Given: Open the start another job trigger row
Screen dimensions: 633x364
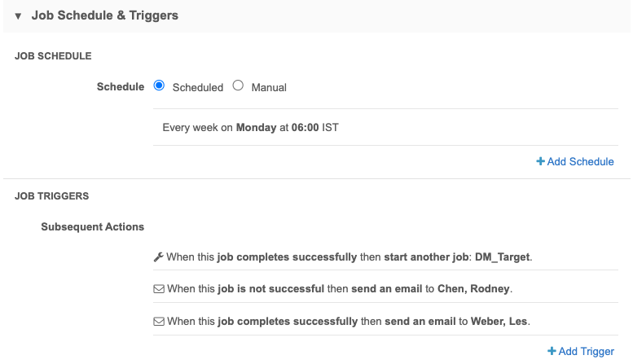Looking at the screenshot, I should point(342,257).
